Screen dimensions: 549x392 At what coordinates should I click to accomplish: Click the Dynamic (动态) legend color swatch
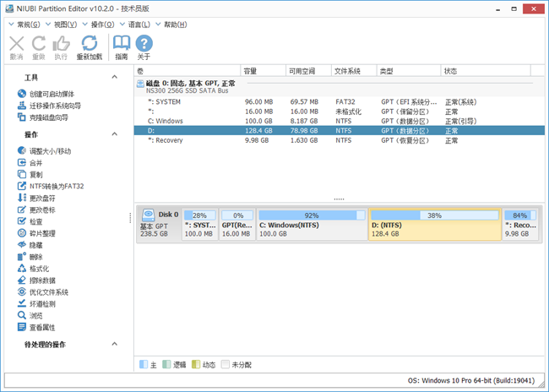pos(196,364)
